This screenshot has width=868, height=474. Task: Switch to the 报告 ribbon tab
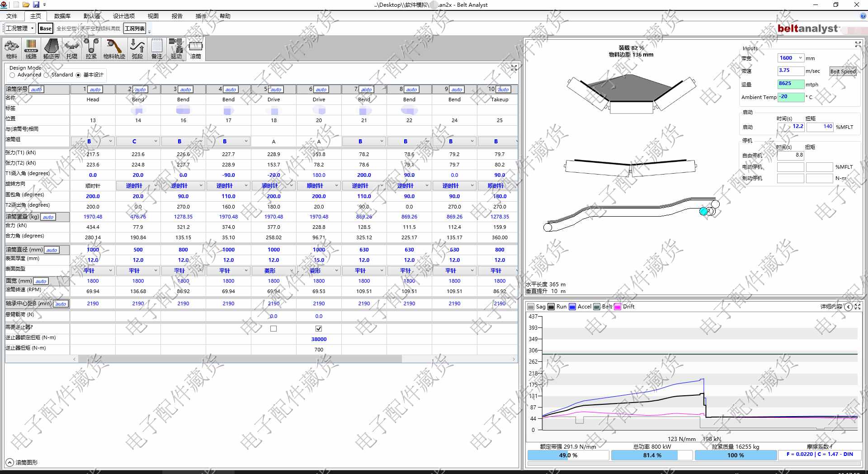pos(177,16)
